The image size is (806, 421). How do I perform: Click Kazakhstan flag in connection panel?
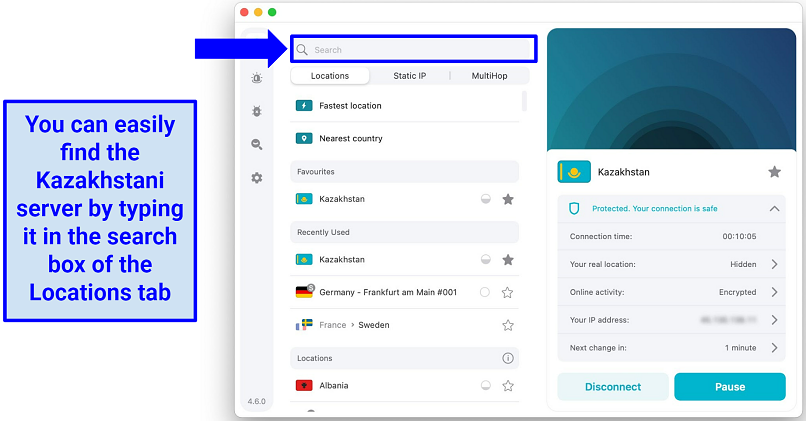pos(574,172)
